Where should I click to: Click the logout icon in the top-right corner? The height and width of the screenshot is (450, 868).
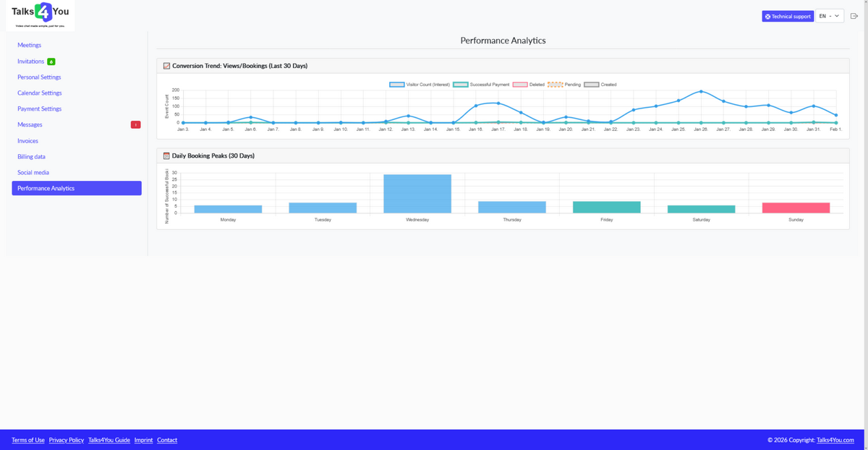point(854,16)
